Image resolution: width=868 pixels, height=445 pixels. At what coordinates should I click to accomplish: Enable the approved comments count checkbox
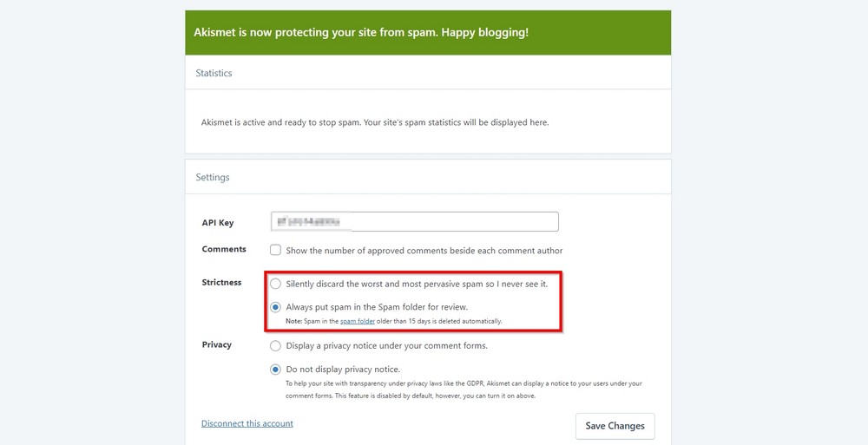point(276,250)
